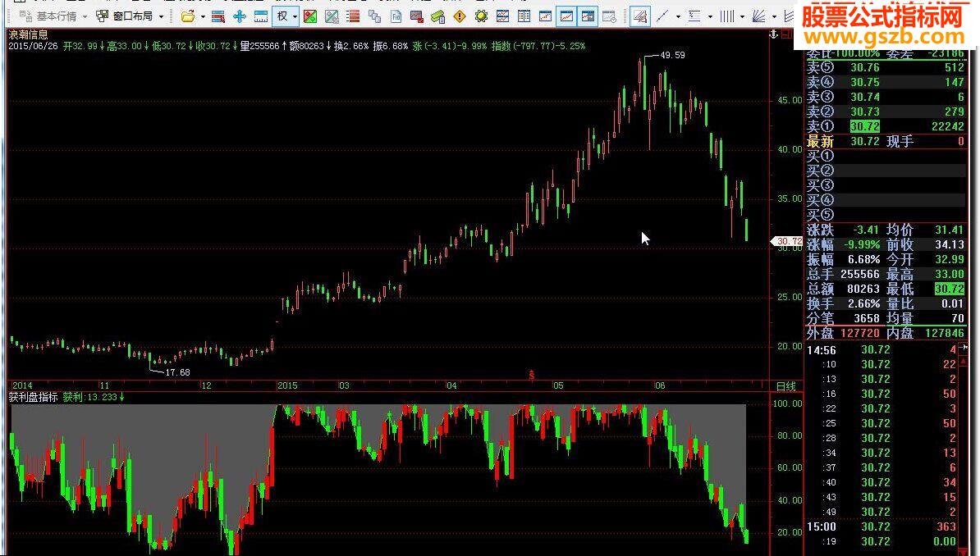
Task: Select the fan lines drawing tool
Action: point(758,16)
